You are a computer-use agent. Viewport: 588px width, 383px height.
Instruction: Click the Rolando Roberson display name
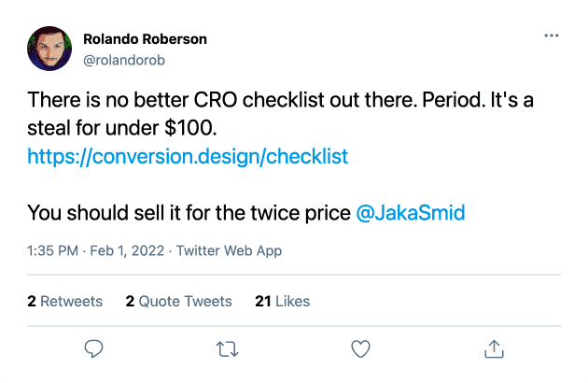tap(145, 39)
